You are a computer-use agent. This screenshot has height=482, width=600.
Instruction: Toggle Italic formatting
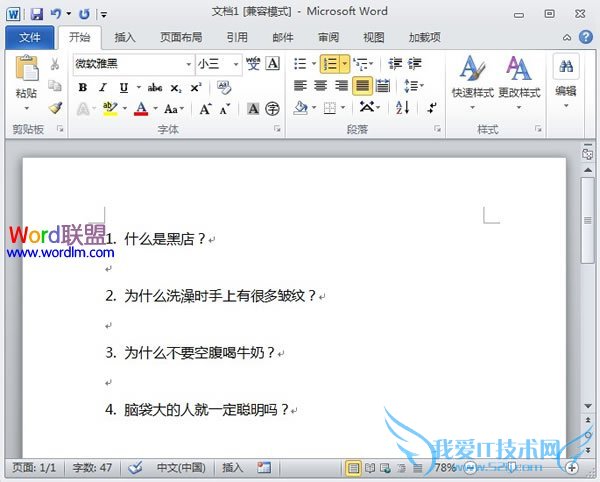point(103,88)
